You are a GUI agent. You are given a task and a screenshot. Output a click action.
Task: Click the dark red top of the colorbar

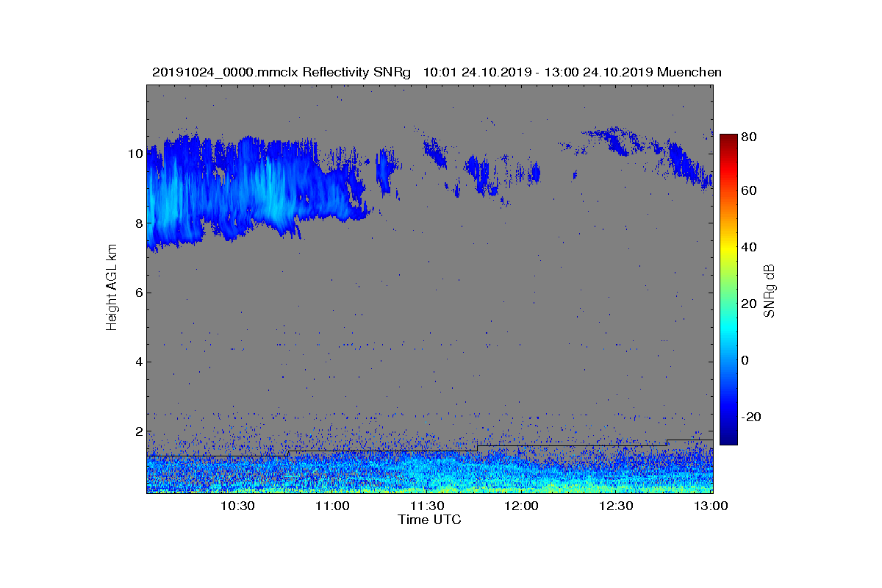click(x=728, y=140)
